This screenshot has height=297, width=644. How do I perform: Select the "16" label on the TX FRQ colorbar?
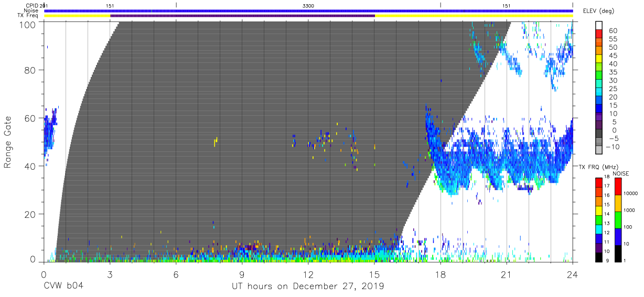point(607,195)
